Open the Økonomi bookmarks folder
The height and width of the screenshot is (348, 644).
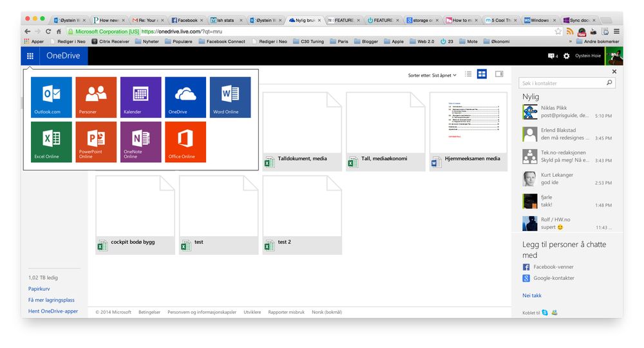(497, 41)
